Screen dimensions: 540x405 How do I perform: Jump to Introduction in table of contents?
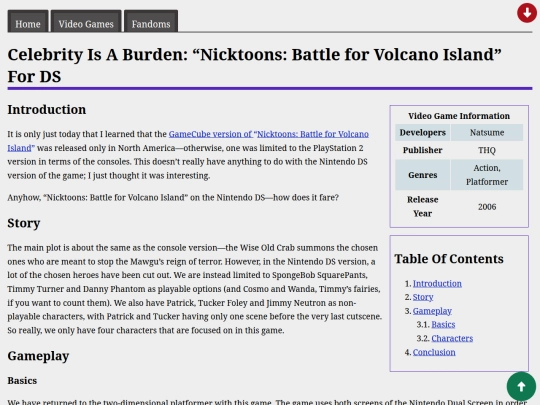[437, 283]
